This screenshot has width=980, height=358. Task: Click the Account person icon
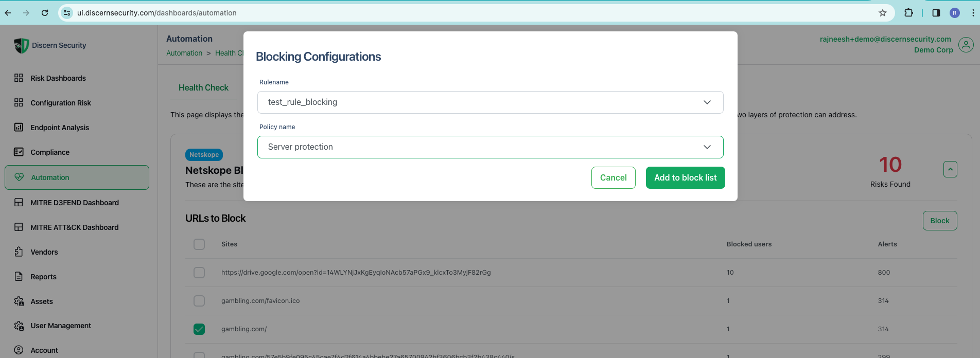point(19,350)
